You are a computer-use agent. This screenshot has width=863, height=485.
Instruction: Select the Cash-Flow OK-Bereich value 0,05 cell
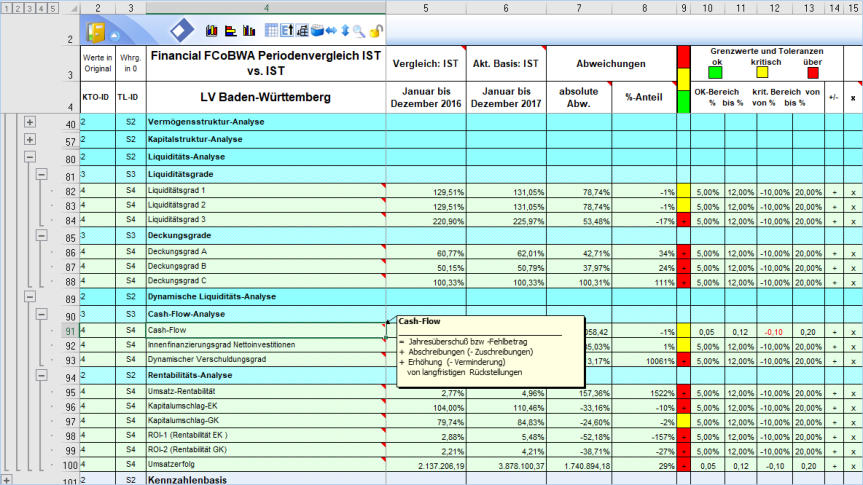[708, 331]
